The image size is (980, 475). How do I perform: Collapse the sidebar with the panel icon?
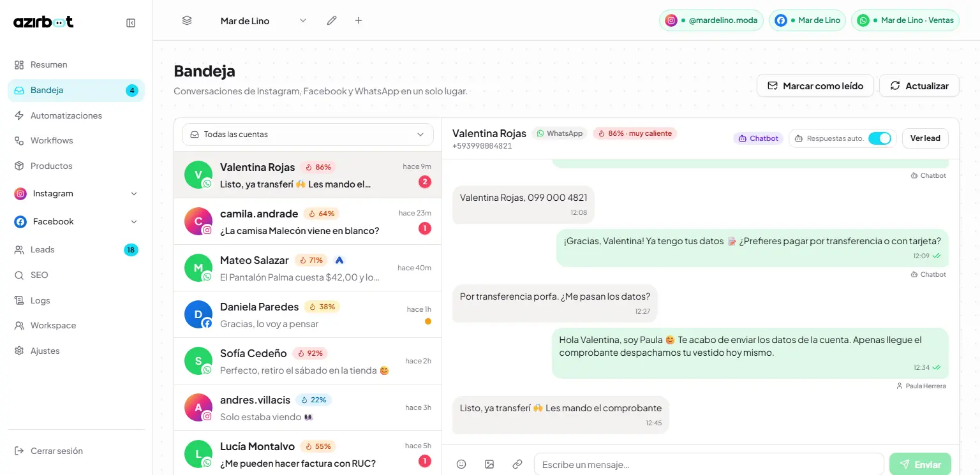point(131,23)
